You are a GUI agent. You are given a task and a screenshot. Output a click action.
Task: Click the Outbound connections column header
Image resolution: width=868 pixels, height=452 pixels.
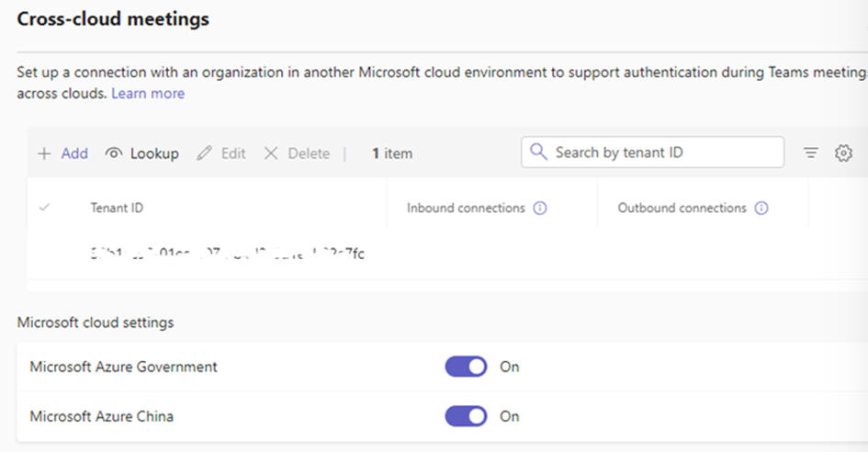point(682,209)
